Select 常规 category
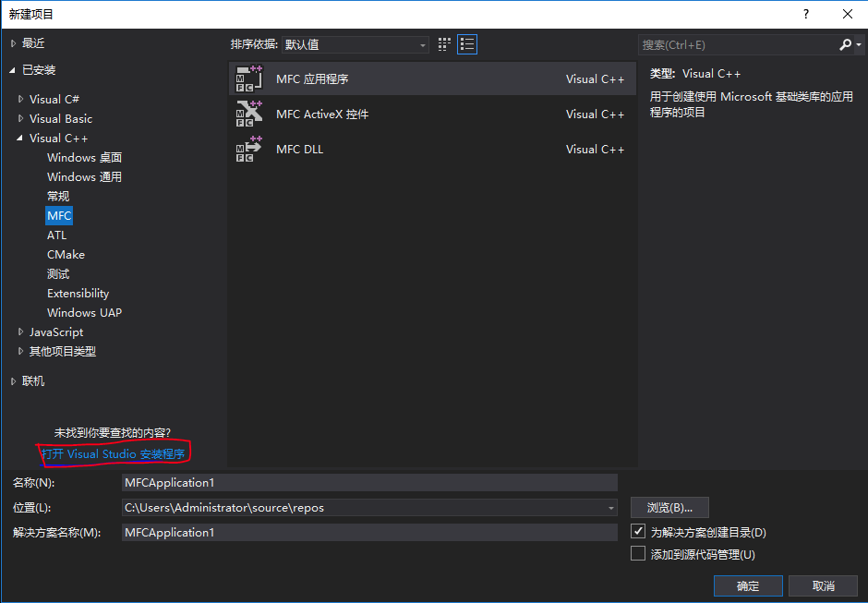This screenshot has width=868, height=603. 58,196
